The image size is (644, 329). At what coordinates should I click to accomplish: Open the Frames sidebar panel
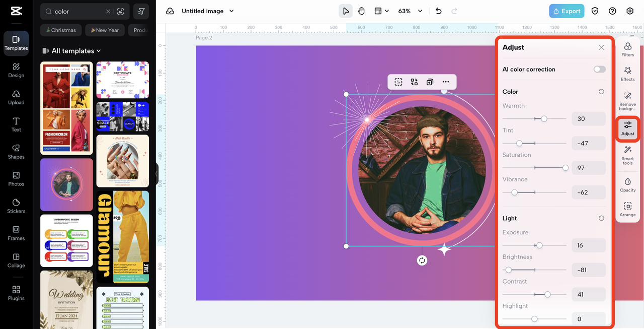(16, 233)
